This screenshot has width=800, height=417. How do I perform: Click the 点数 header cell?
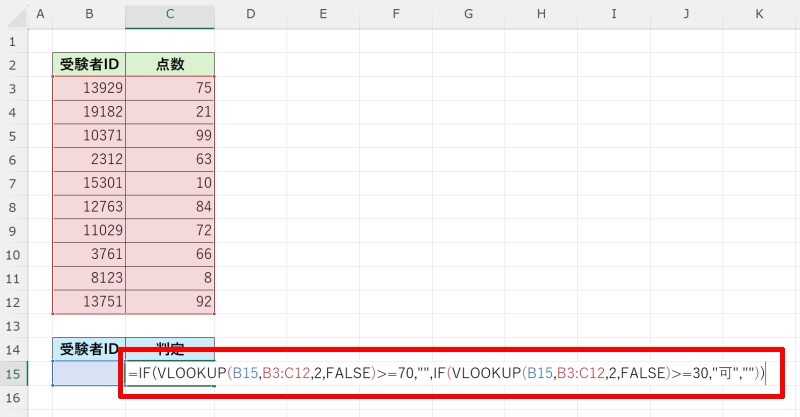point(170,64)
